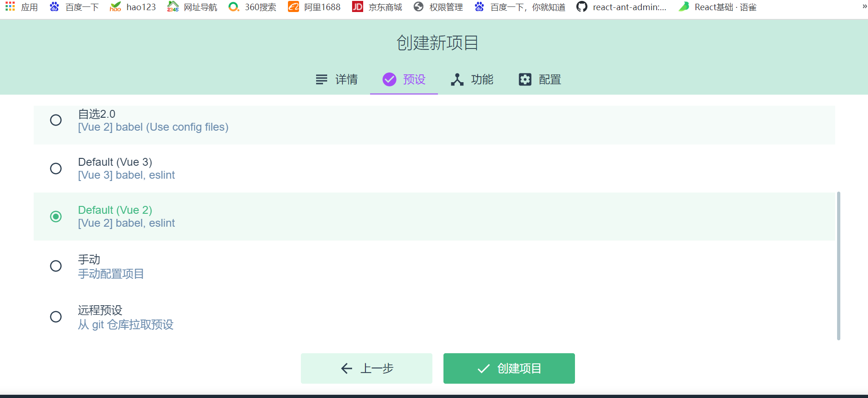This screenshot has height=398, width=868.
Task: Select the 远程预设 radio option
Action: [x=56, y=317]
